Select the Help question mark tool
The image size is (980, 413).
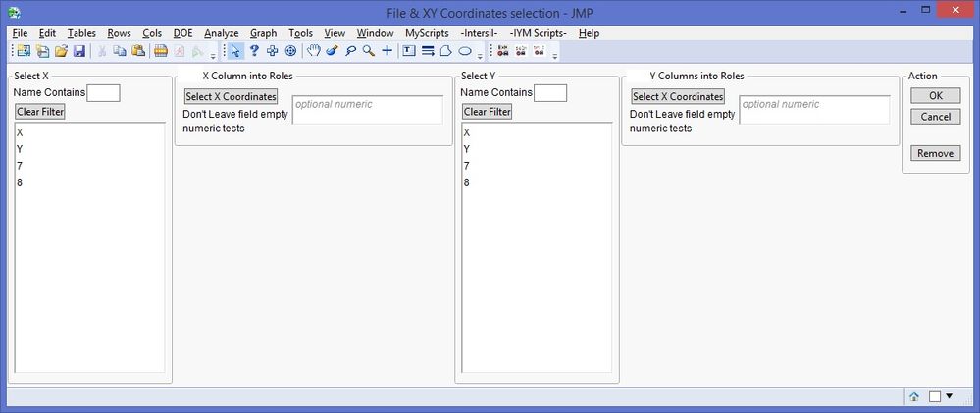click(x=254, y=51)
